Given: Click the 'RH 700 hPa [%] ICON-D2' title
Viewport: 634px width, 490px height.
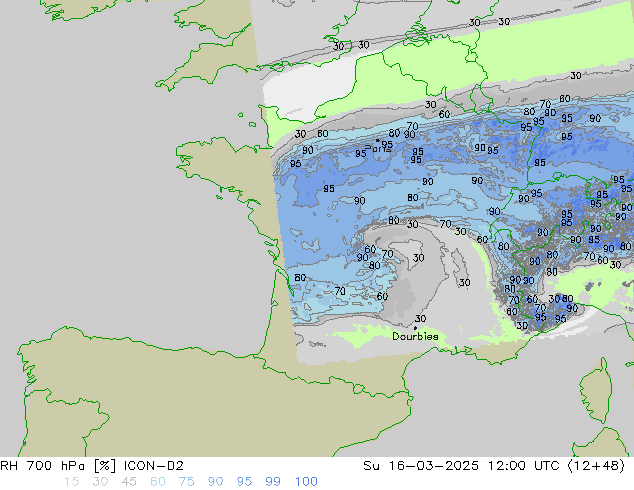Looking at the screenshot, I should 92,466.
